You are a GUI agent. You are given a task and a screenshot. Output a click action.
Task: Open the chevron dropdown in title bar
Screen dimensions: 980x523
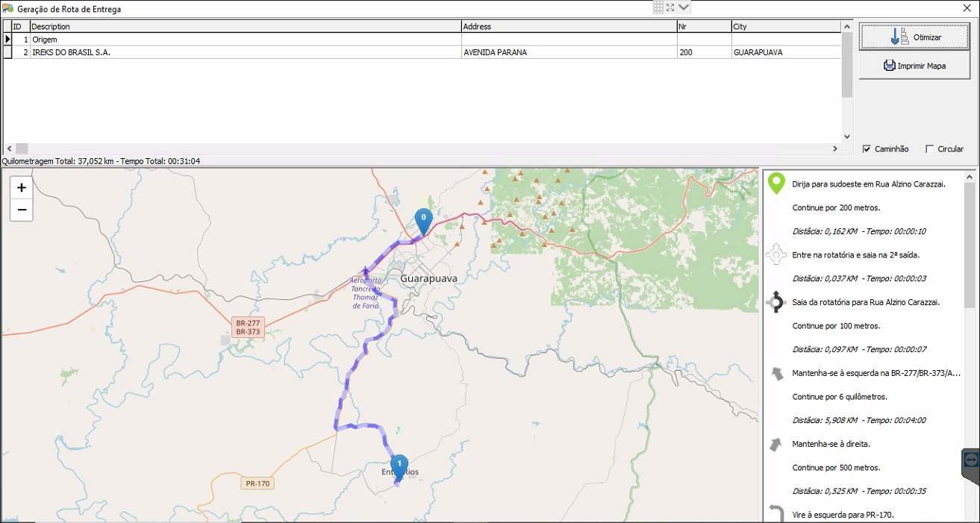(684, 7)
